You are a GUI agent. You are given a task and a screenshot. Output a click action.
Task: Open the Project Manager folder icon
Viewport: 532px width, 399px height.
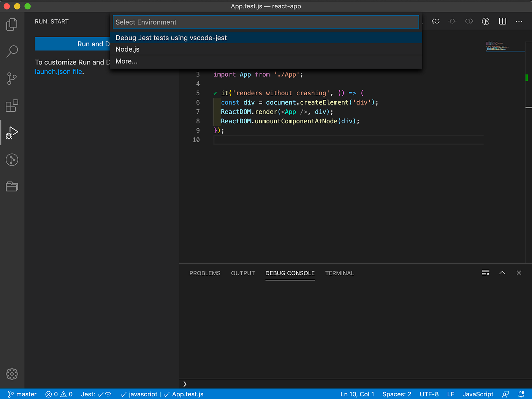12,186
